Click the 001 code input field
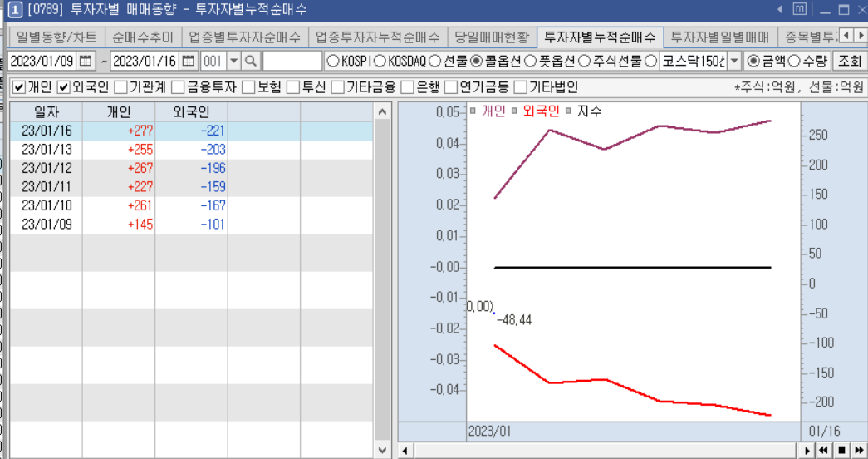 click(x=213, y=61)
